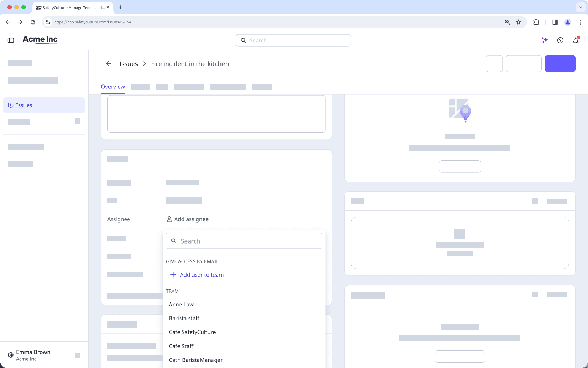
Task: Select Anne Law from the team list
Action: click(181, 304)
